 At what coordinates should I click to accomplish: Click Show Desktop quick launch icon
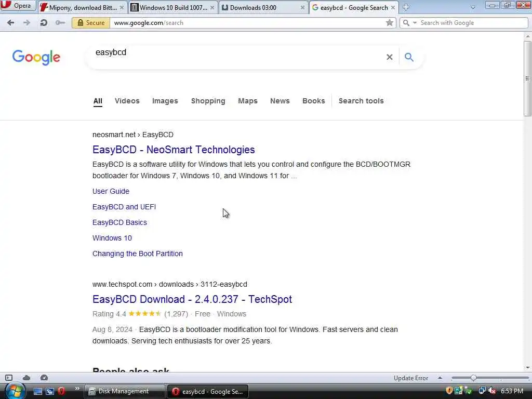[37, 391]
